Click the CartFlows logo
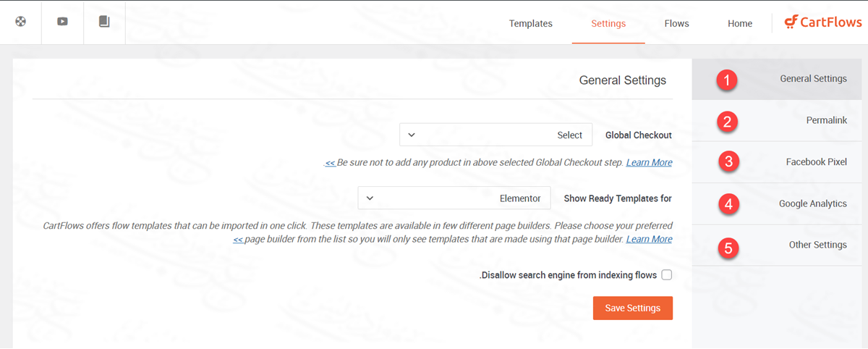Image resolution: width=868 pixels, height=349 pixels. [823, 22]
